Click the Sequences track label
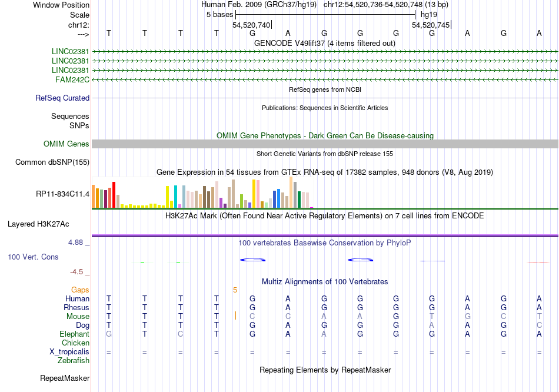 tap(70, 117)
